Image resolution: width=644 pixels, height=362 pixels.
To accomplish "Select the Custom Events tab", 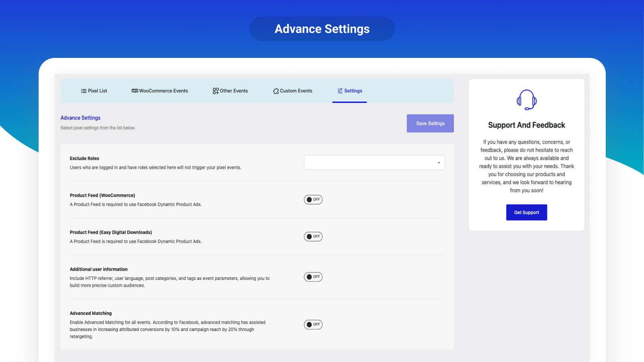I will 293,91.
